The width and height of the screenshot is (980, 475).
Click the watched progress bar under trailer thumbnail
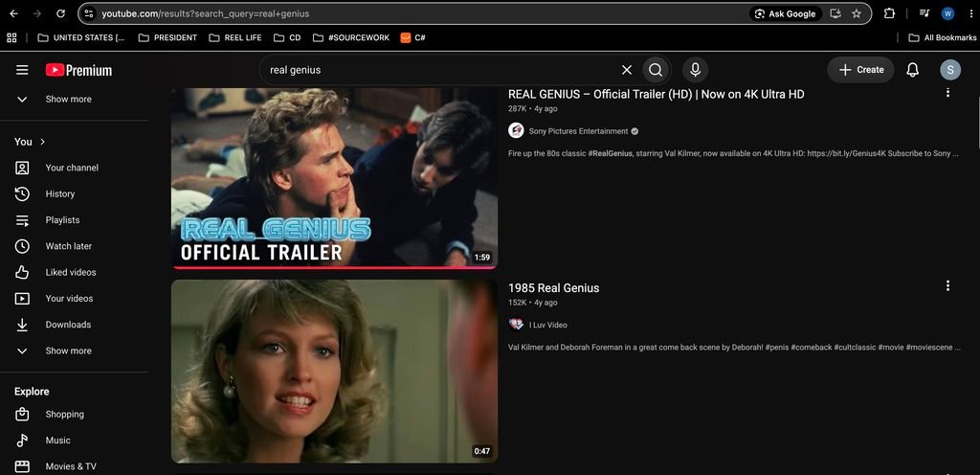[x=334, y=267]
